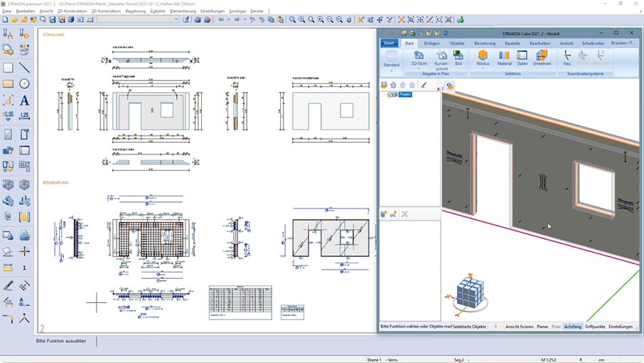Switch to the Einfügen ribbon tab

click(x=431, y=43)
